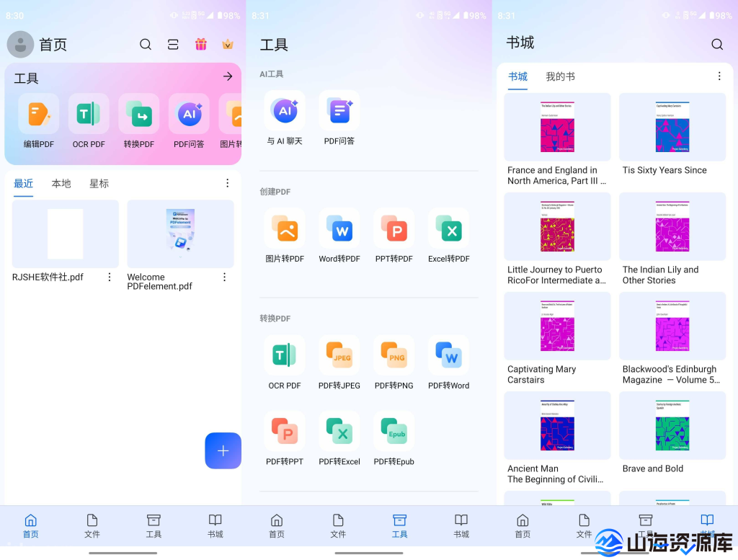The image size is (738, 560).
Task: Select the OCR PDF tool
Action: point(88,123)
